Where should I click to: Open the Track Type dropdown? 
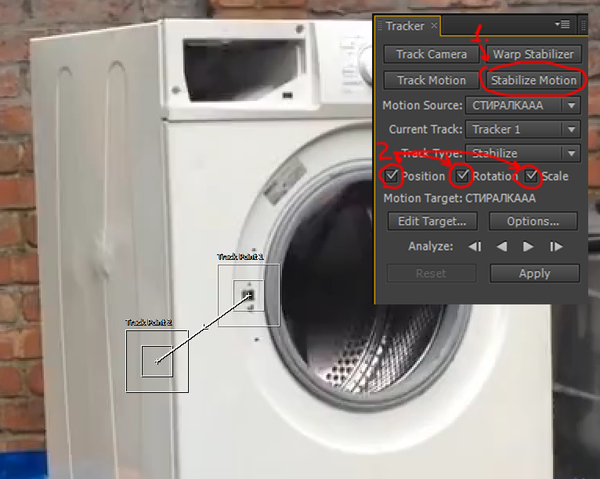[x=523, y=153]
